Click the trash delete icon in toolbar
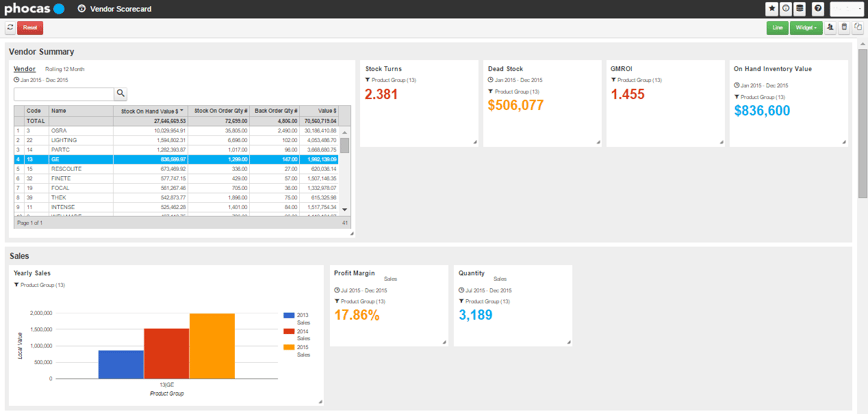This screenshot has width=868, height=414. tap(844, 28)
